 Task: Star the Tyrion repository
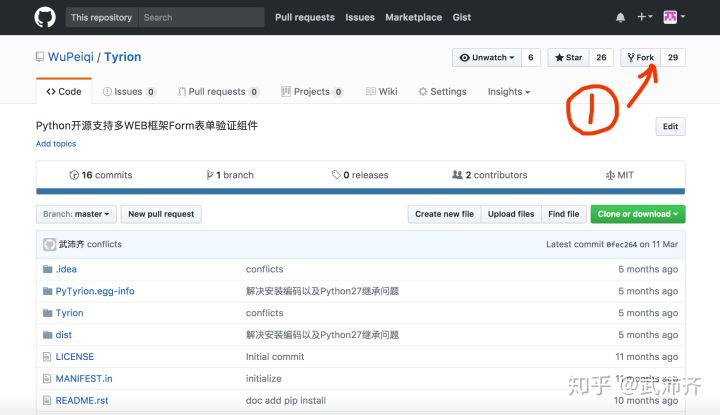point(568,57)
